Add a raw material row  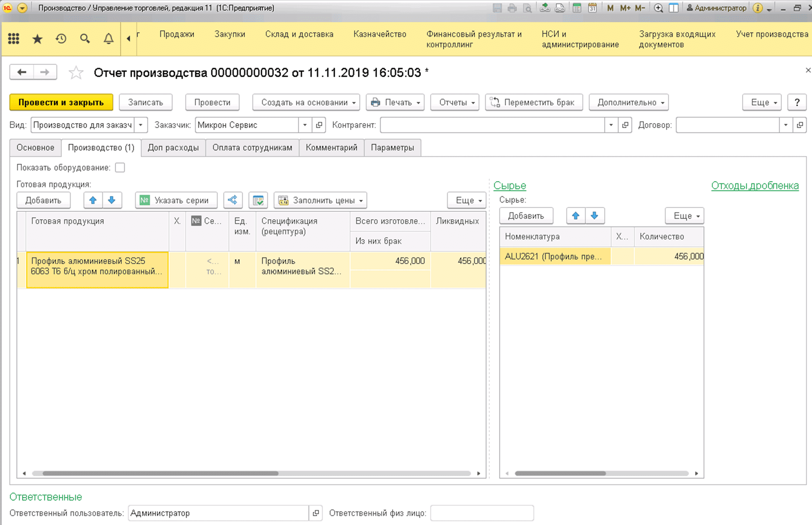[x=526, y=216]
